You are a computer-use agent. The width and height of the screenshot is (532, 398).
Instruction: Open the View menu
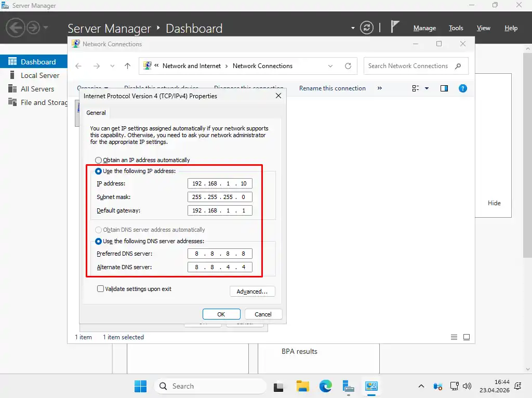(x=483, y=28)
